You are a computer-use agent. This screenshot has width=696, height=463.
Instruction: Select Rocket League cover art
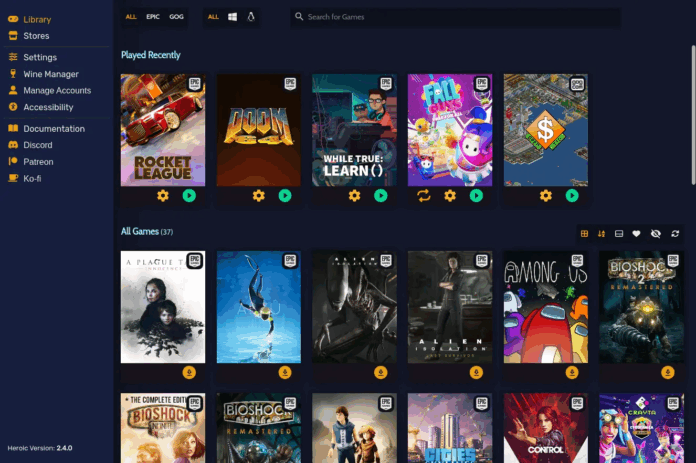point(163,130)
